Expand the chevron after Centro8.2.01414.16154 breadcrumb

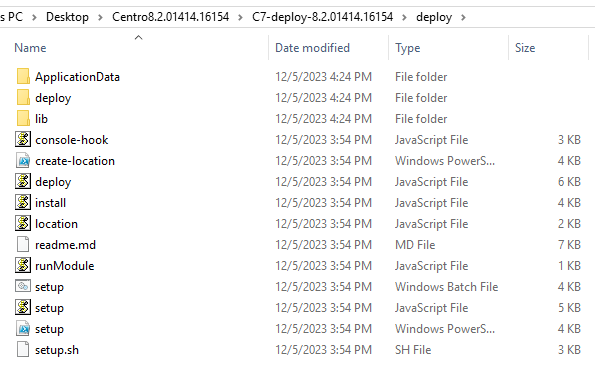[x=240, y=17]
